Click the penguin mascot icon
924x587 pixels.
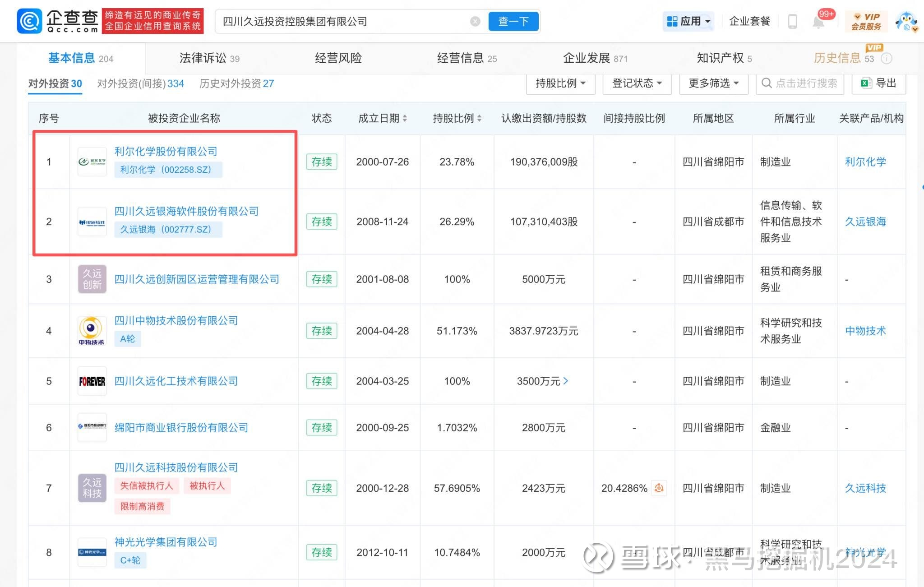coord(906,21)
